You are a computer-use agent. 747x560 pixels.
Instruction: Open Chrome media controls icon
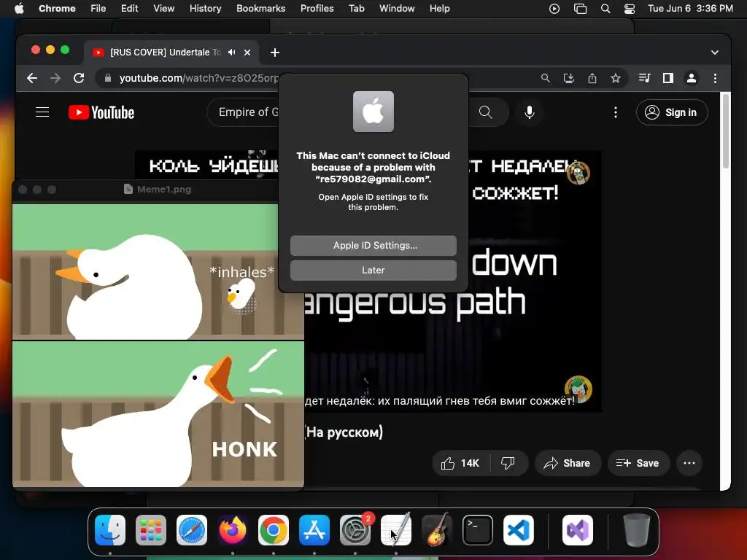pos(645,78)
